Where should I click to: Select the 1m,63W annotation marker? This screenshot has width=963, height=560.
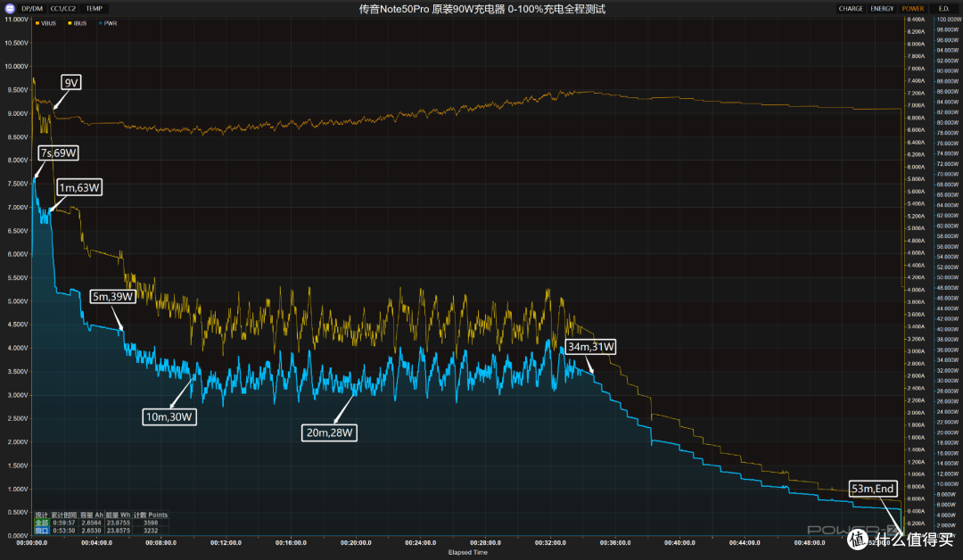79,187
